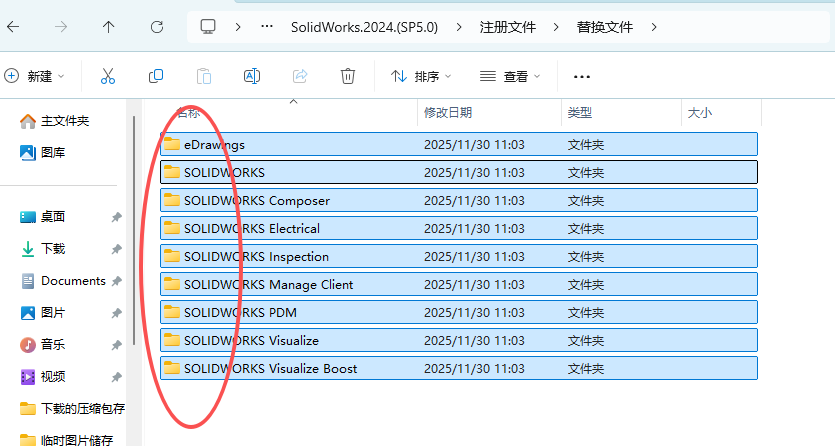
Task: Sort by 名称 column header
Action: (x=188, y=112)
